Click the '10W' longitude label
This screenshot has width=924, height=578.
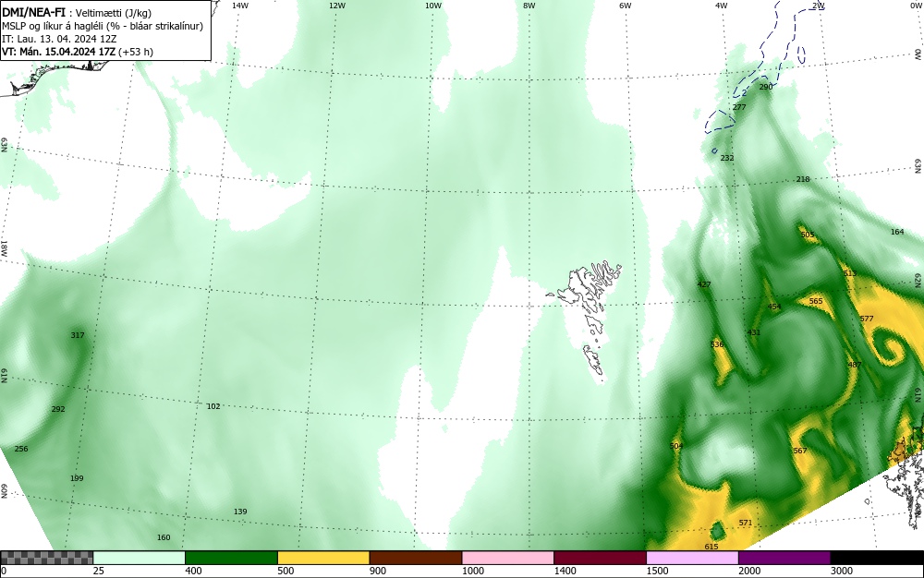(x=433, y=6)
